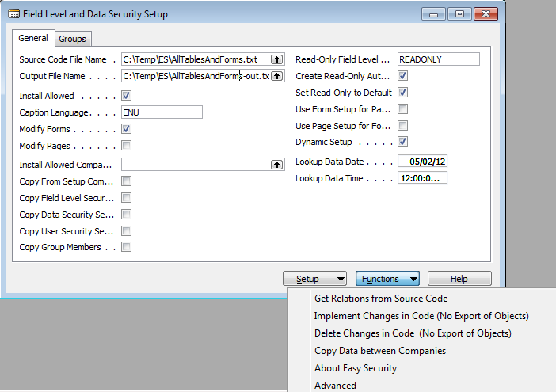This screenshot has height=392, width=556.
Task: Switch to the Groups tab
Action: (x=73, y=39)
